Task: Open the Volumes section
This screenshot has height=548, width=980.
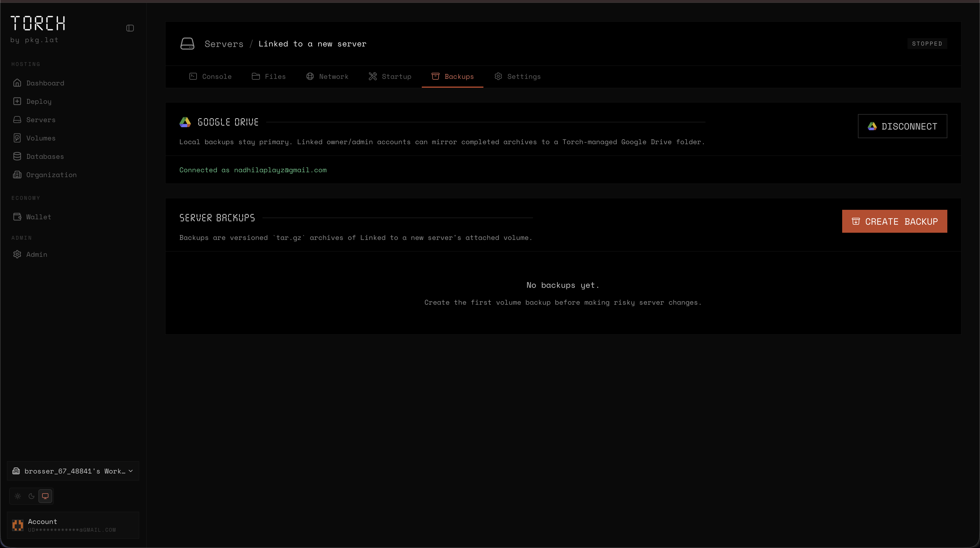Action: (41, 138)
